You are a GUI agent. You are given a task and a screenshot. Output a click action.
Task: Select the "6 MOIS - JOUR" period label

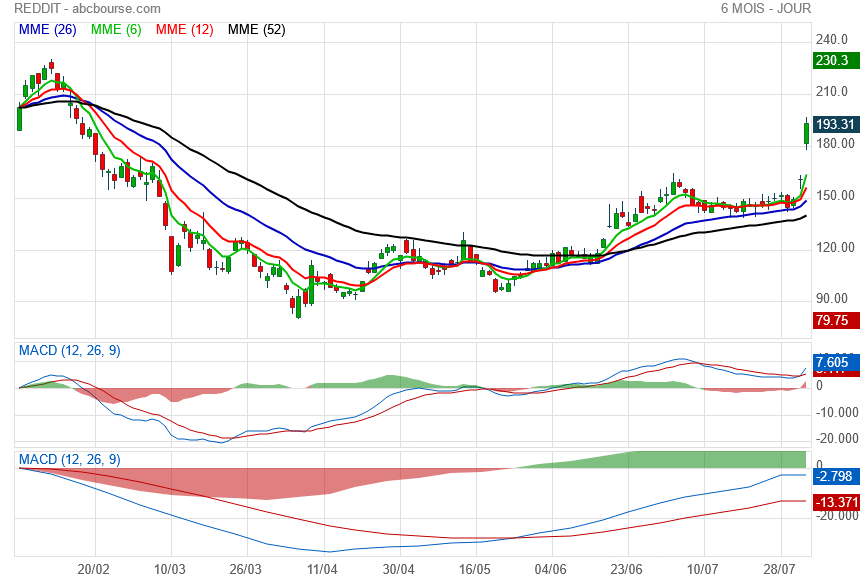(x=766, y=8)
